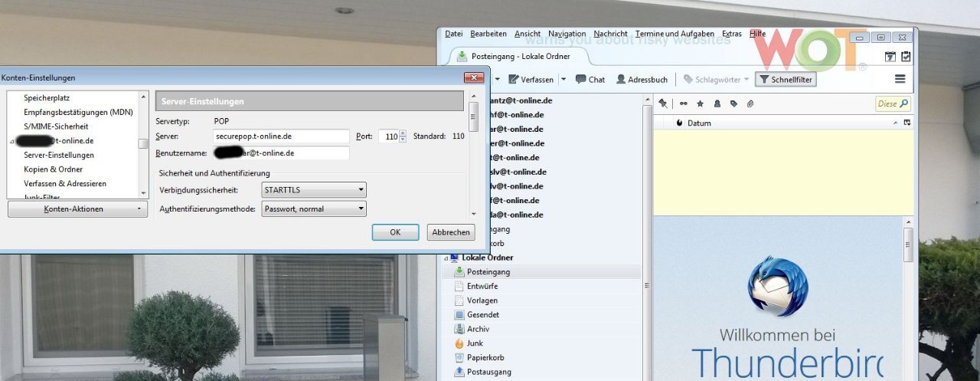Viewport: 980px width, 381px height.
Task: Open the Verbindungssicherheit STARTTLS dropdown
Action: click(x=314, y=189)
